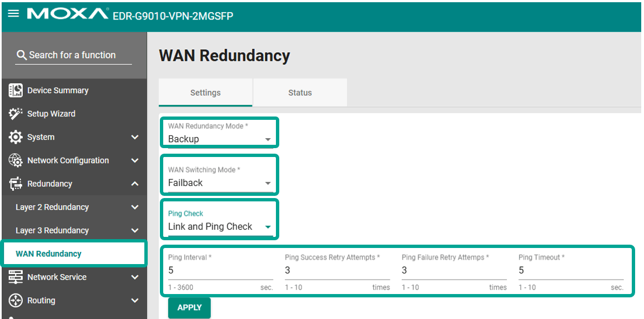Click the Network Service icon
Viewport: 644px width, 319px height.
tap(16, 277)
